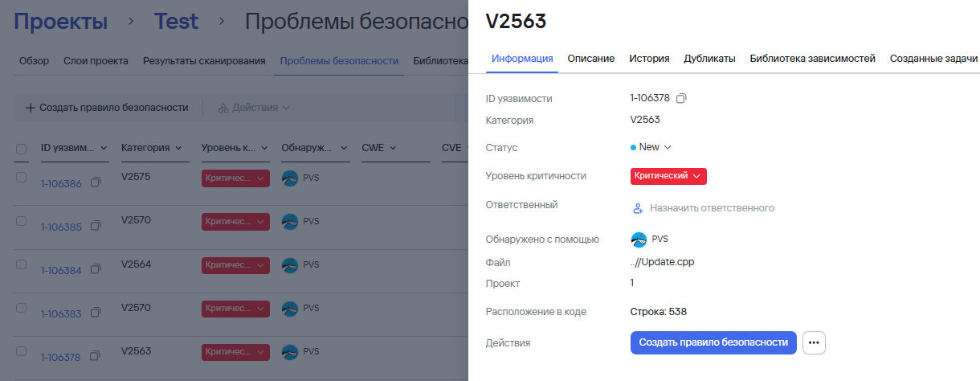The width and height of the screenshot is (980, 381).
Task: Click blue Создать правило безопасности button
Action: coord(713,342)
